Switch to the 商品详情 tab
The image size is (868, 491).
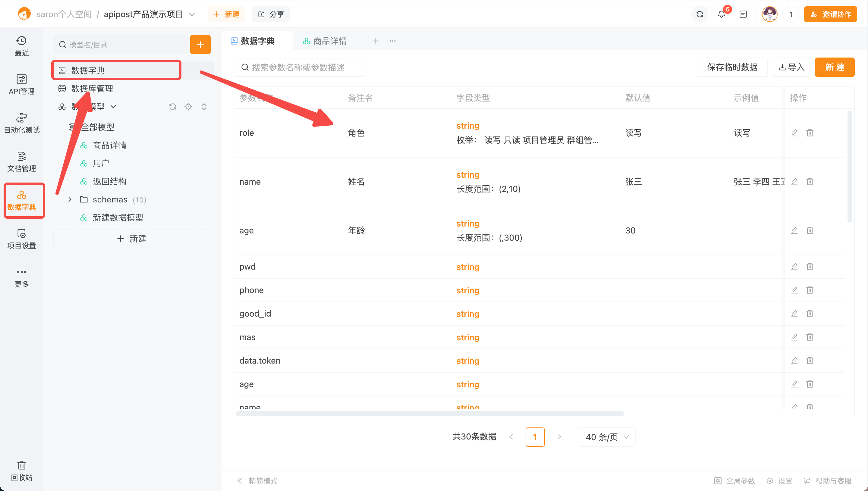click(x=325, y=41)
